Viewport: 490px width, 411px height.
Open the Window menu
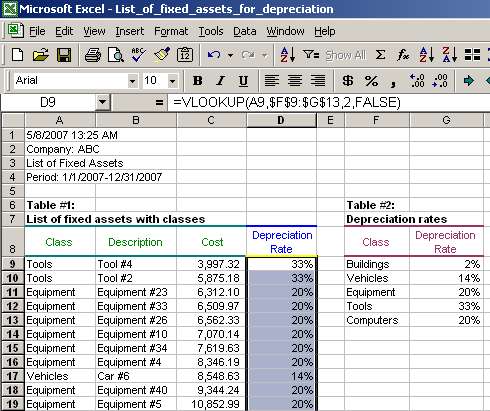pyautogui.click(x=285, y=31)
